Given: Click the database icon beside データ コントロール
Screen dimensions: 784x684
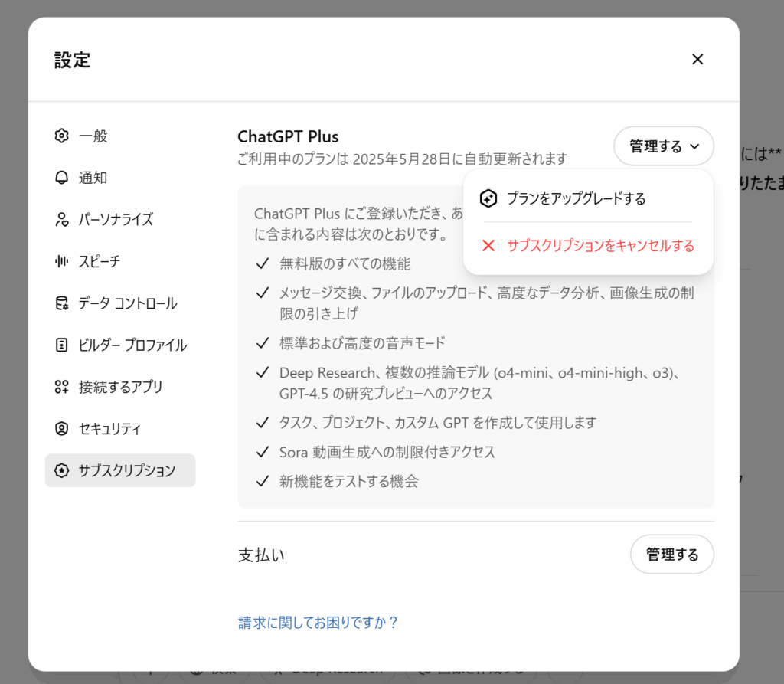Looking at the screenshot, I should click(x=61, y=303).
